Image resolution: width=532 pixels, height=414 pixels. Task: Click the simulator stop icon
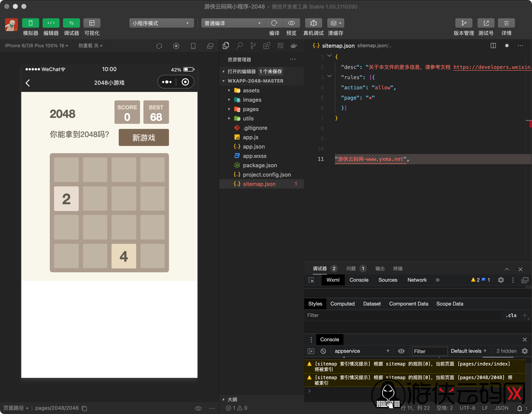point(176,46)
